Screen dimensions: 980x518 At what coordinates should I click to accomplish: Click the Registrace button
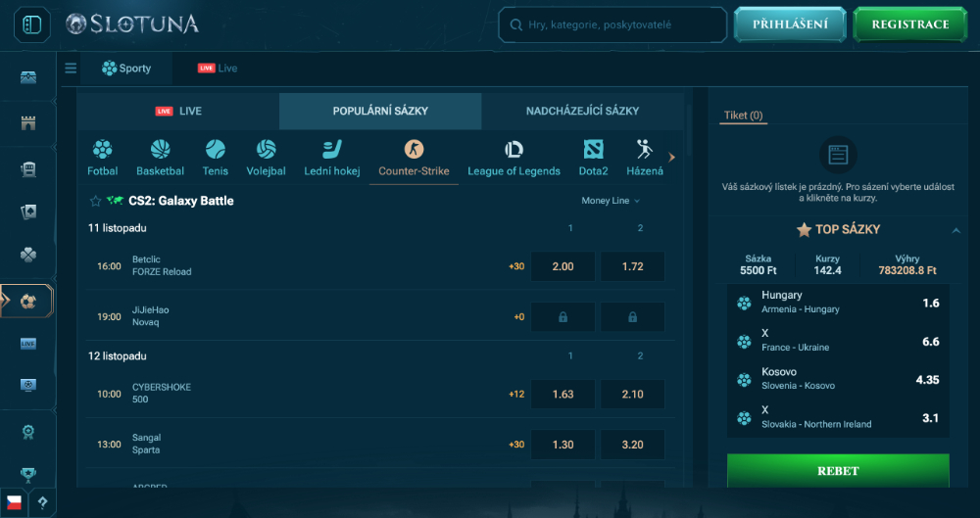[x=910, y=24]
